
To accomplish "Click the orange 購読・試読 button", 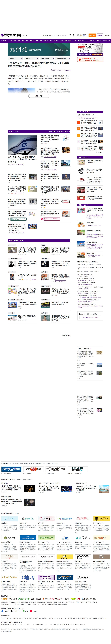I will click(92, 35).
